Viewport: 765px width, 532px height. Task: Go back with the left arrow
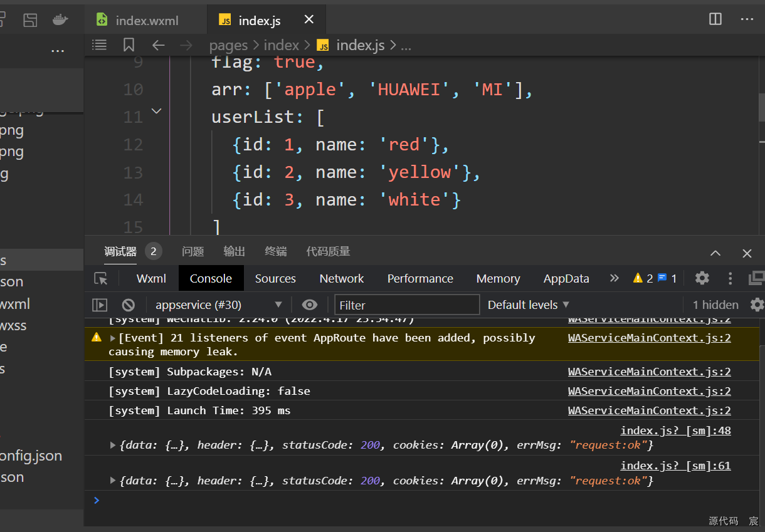[158, 45]
